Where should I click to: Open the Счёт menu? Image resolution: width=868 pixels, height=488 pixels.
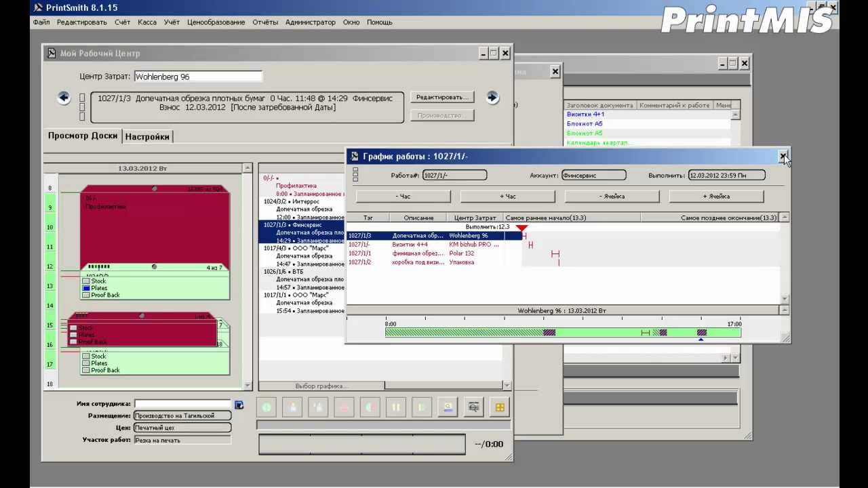[122, 22]
